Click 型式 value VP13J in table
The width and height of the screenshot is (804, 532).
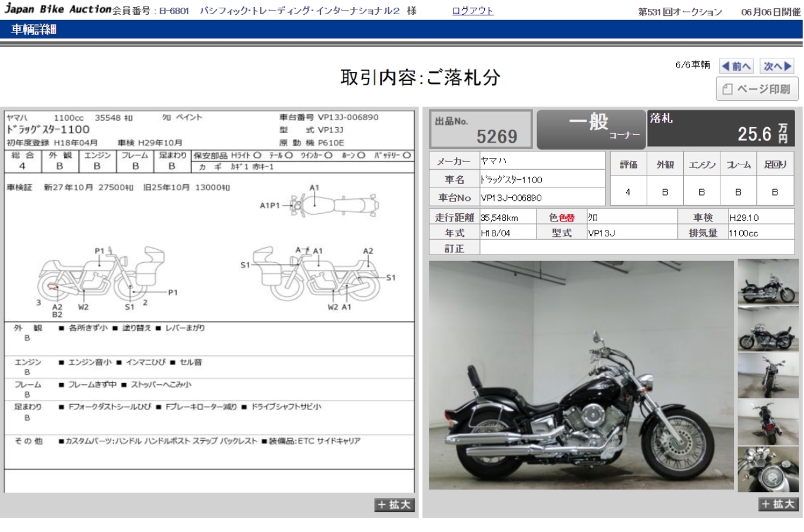pyautogui.click(x=601, y=233)
